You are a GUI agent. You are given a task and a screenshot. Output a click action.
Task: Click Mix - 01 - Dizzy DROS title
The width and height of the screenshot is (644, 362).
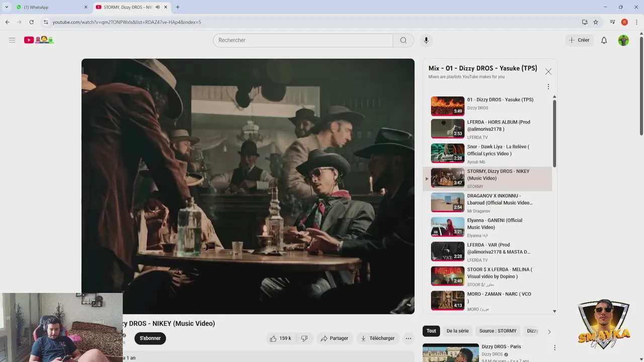(482, 68)
